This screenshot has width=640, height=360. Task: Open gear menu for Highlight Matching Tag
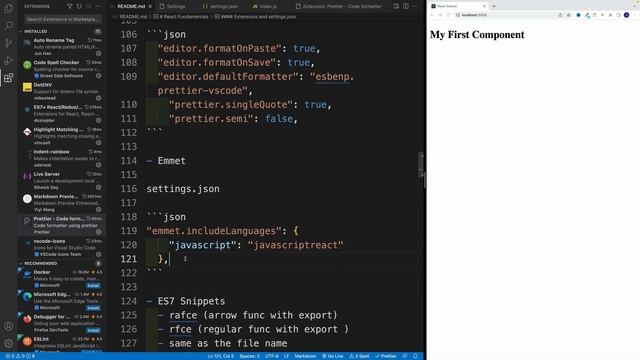(98, 143)
